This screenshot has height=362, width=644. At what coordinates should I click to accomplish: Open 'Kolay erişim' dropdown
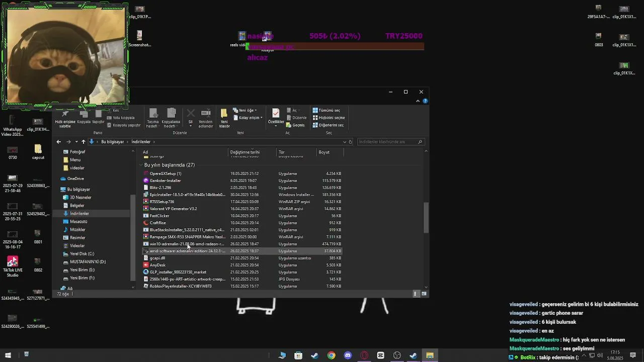point(248,118)
